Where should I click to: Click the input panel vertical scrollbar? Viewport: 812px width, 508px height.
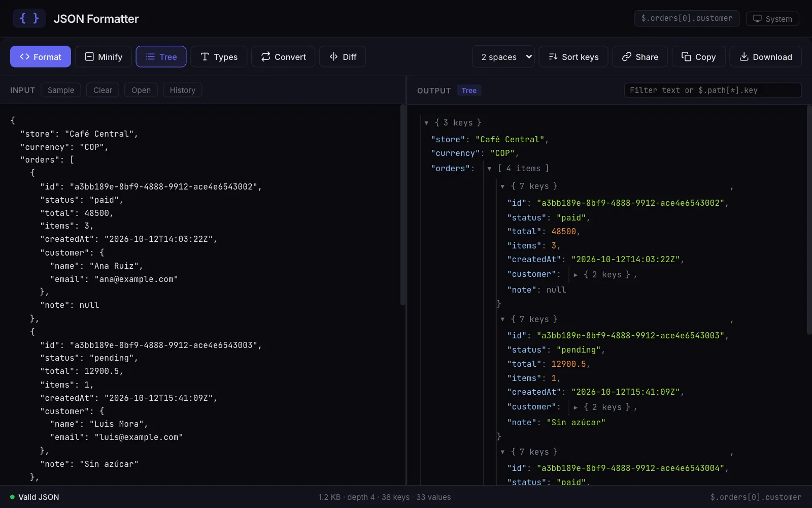(403, 204)
